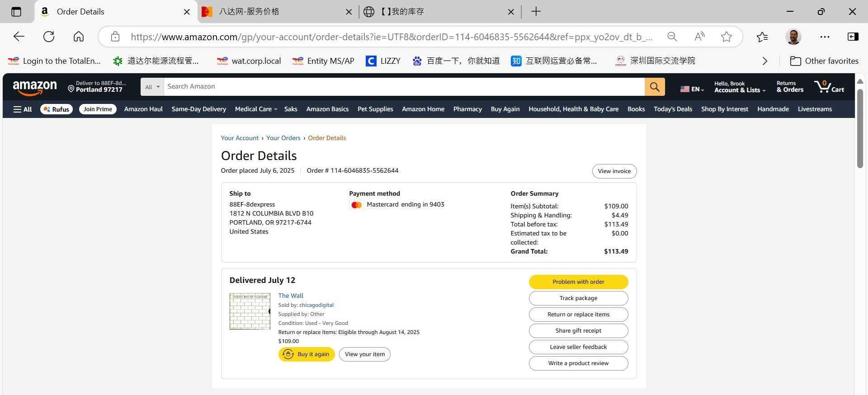
Task: Open the EN language selector dropdown
Action: coord(692,89)
